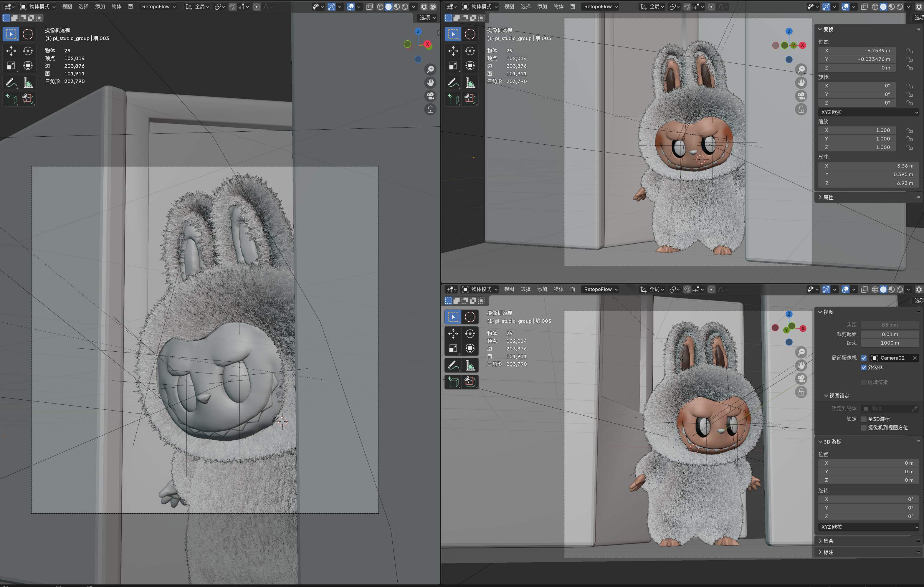The height and width of the screenshot is (587, 924).
Task: Click the pan hand icon in the top-right viewport
Action: tap(801, 82)
